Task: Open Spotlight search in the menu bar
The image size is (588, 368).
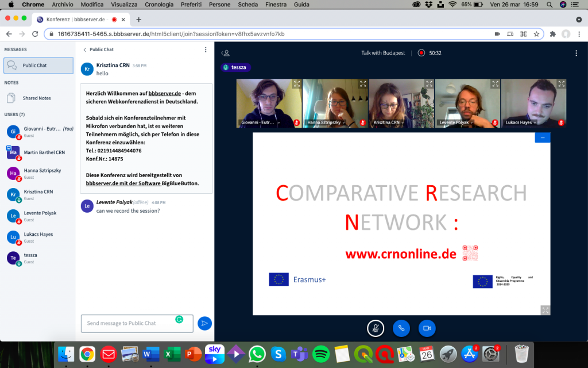Action: point(550,5)
